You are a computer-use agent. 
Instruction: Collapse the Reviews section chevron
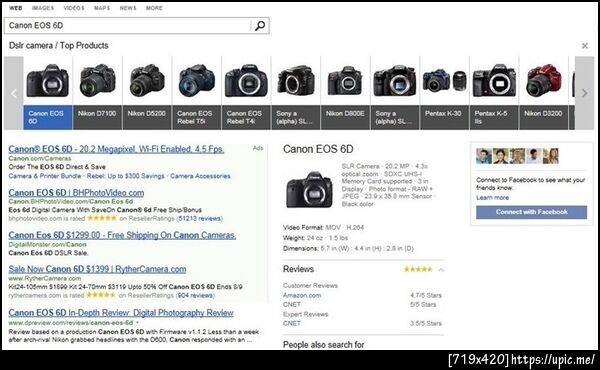click(441, 270)
